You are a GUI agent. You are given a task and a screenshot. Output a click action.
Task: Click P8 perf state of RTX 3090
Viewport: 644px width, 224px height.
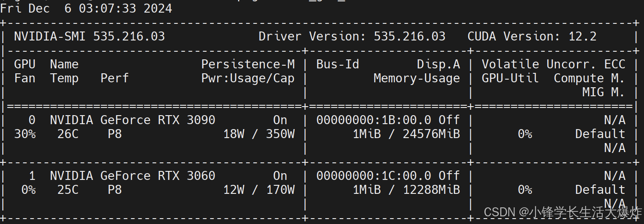point(115,134)
